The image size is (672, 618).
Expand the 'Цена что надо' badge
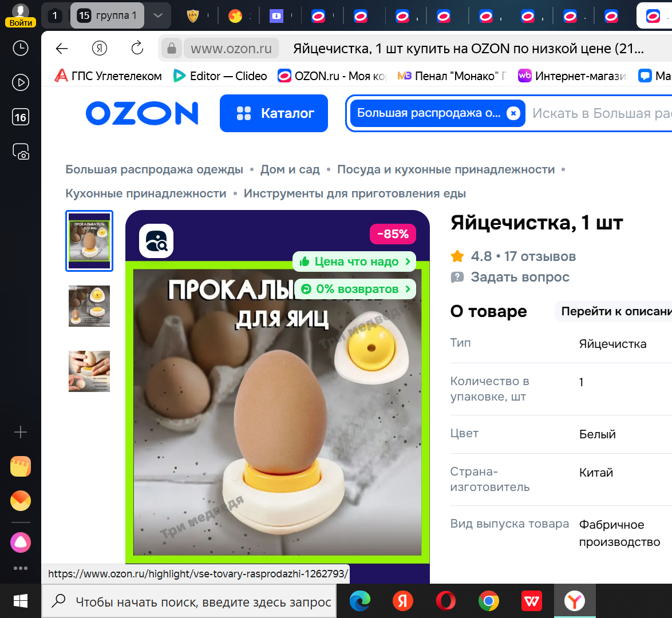tap(354, 262)
